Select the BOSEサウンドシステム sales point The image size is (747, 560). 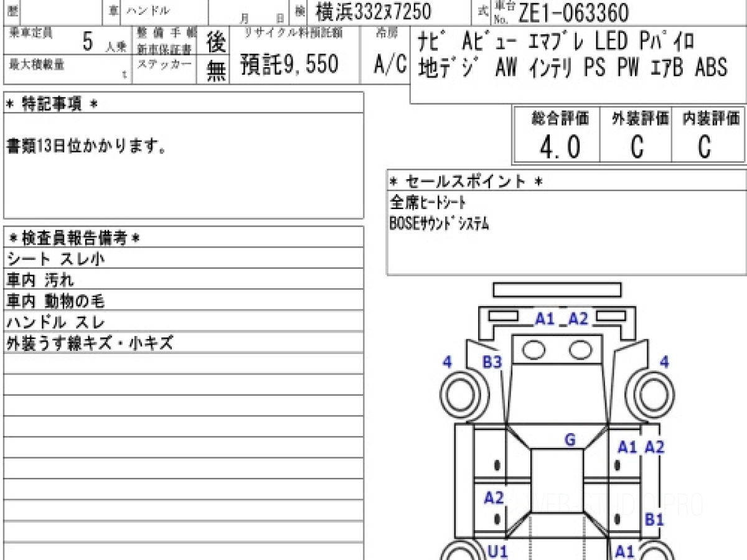click(439, 223)
